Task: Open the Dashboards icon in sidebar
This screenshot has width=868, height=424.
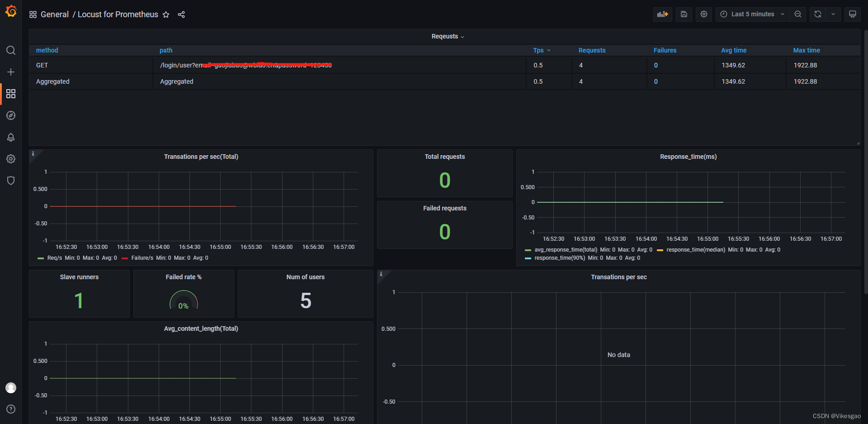Action: [x=11, y=94]
